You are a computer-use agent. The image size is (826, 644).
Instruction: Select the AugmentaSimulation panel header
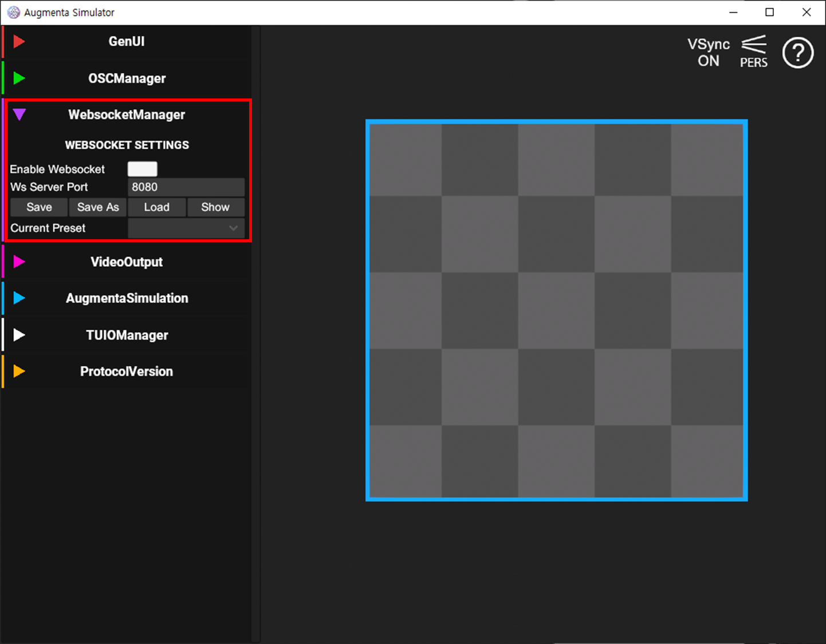point(127,298)
